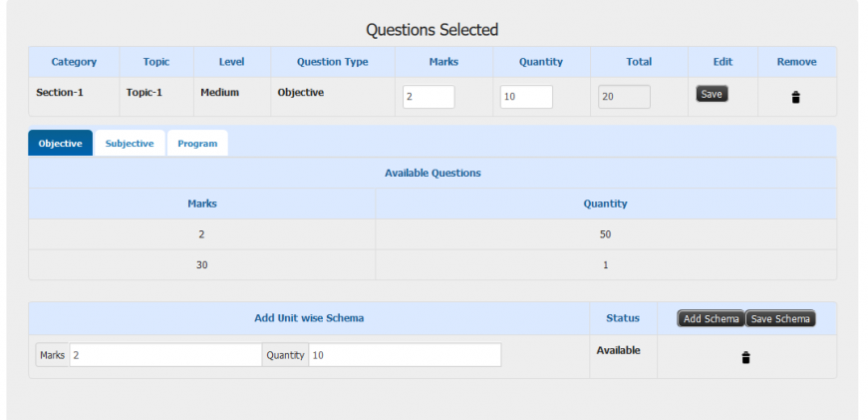Click the Question Type column header

coord(332,62)
